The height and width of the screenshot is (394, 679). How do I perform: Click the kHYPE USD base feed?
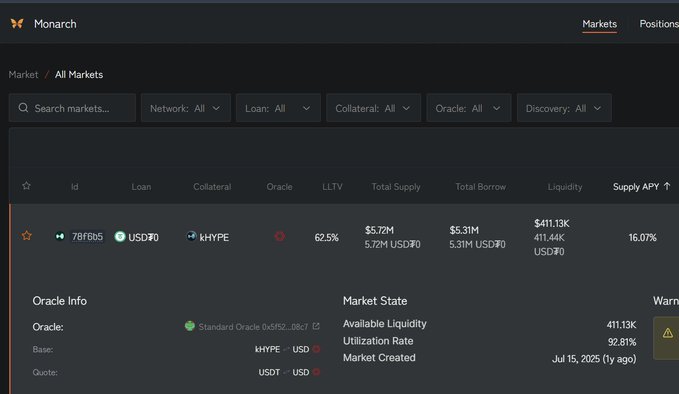[x=282, y=349]
